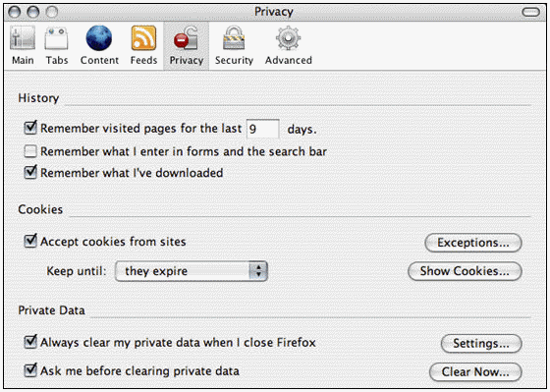Enable Remember what I enter in forms
Image resolution: width=550 pixels, height=392 pixels.
click(30, 151)
